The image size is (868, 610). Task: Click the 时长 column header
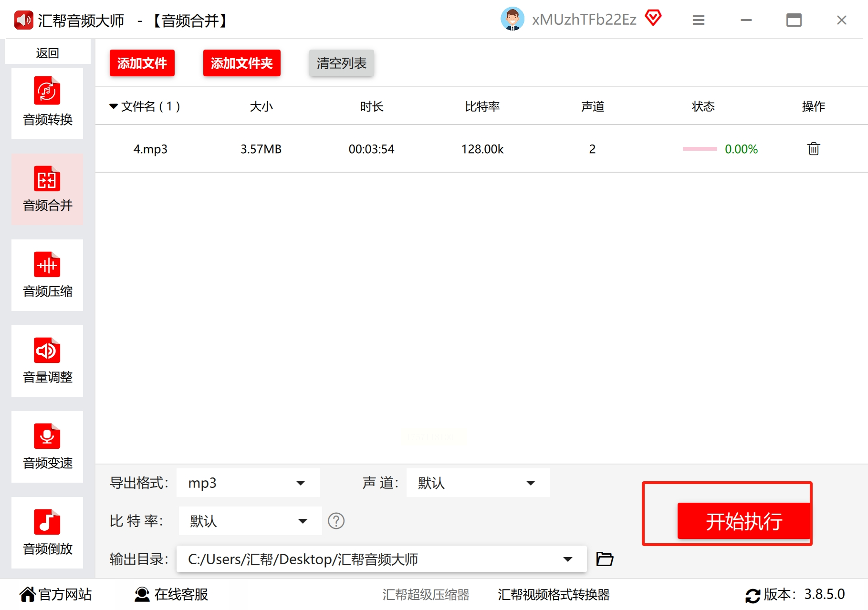tap(372, 106)
